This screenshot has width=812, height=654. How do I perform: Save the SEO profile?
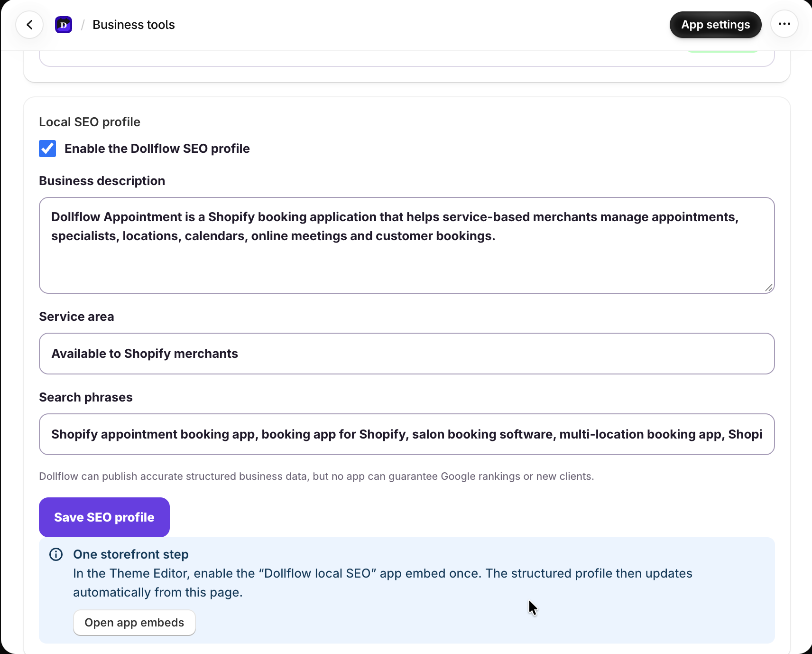tap(104, 517)
